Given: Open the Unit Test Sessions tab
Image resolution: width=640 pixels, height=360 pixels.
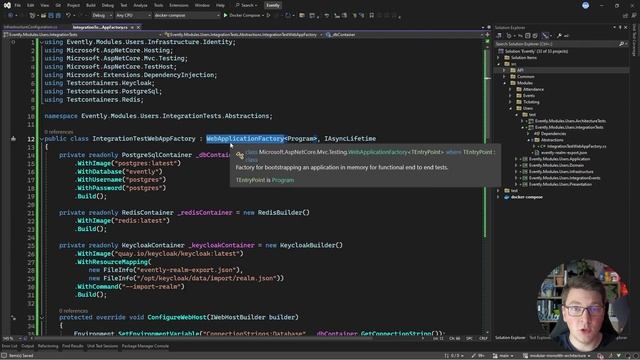Looking at the screenshot, I should click(x=102, y=346).
